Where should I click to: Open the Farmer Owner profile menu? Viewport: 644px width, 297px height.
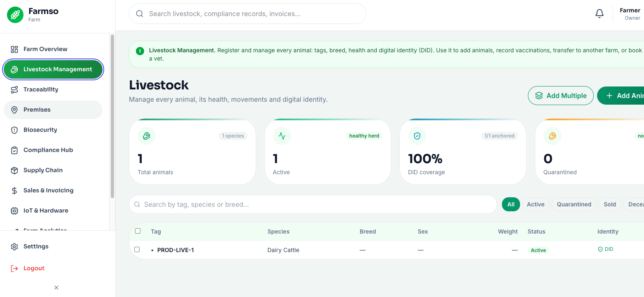click(x=630, y=14)
